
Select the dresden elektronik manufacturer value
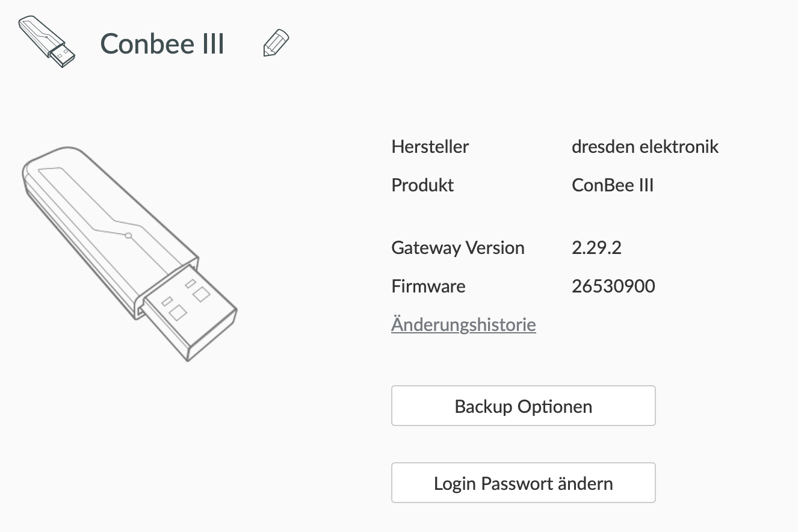(x=645, y=146)
